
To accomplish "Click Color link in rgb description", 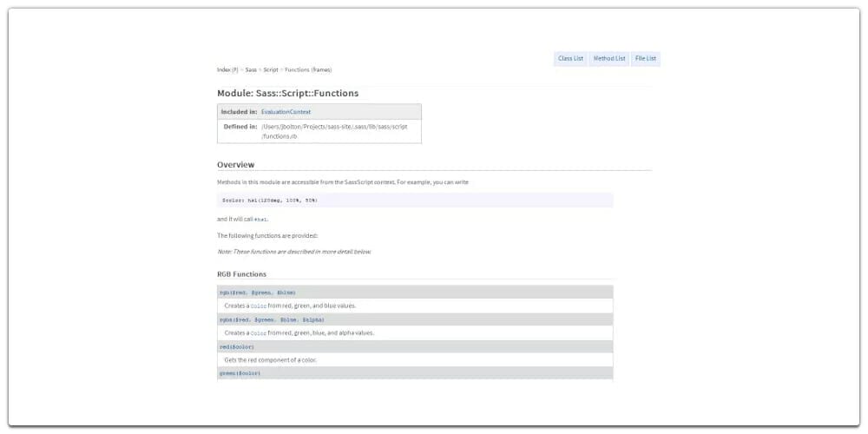I will tap(258, 306).
